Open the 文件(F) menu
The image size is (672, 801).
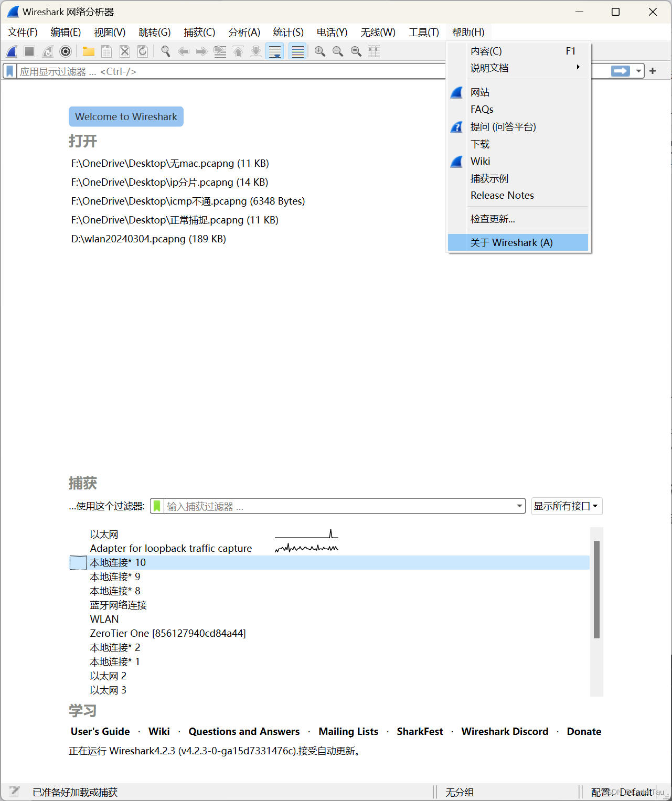(x=23, y=33)
